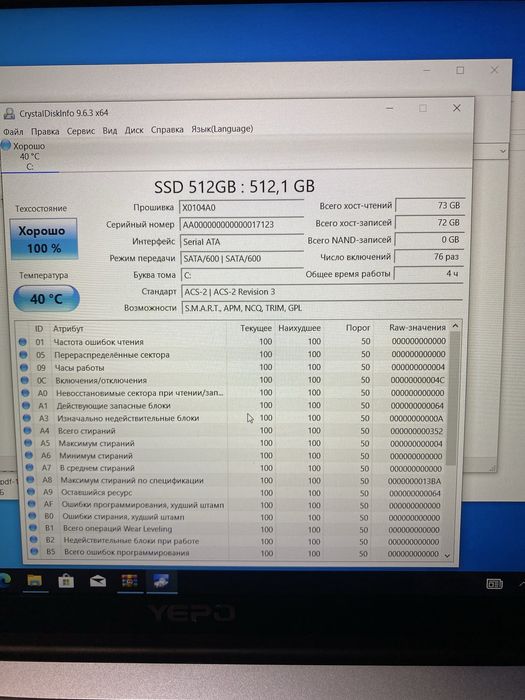525x700 pixels.
Task: Click the Всего хост-чтений value 73 GB
Action: tap(429, 205)
